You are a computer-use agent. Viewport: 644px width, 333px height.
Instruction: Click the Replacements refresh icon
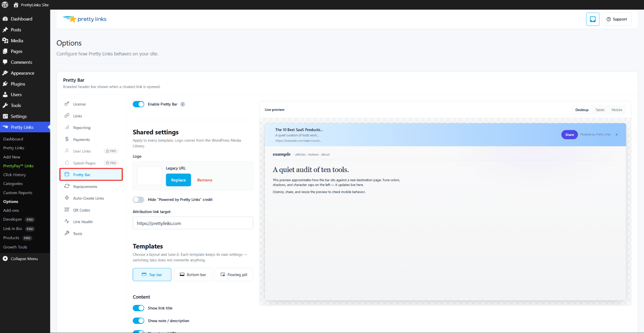tap(67, 186)
